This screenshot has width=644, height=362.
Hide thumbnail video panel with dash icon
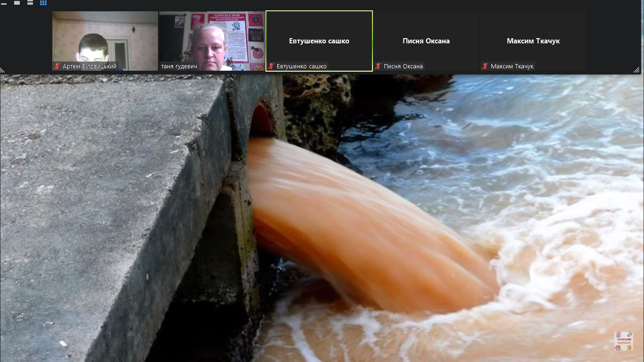(4, 3)
